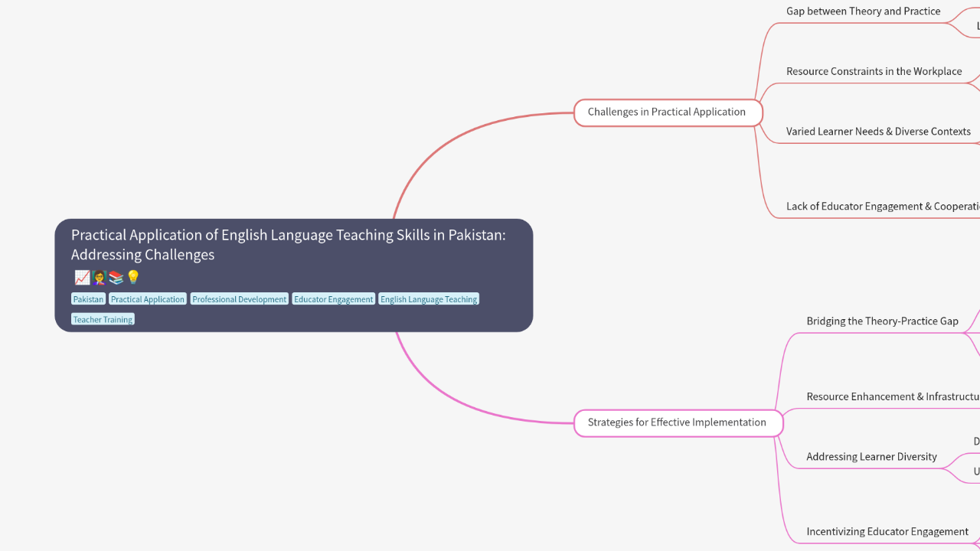The image size is (980, 551).
Task: Click the books emoji icon in central node
Action: coord(116,278)
